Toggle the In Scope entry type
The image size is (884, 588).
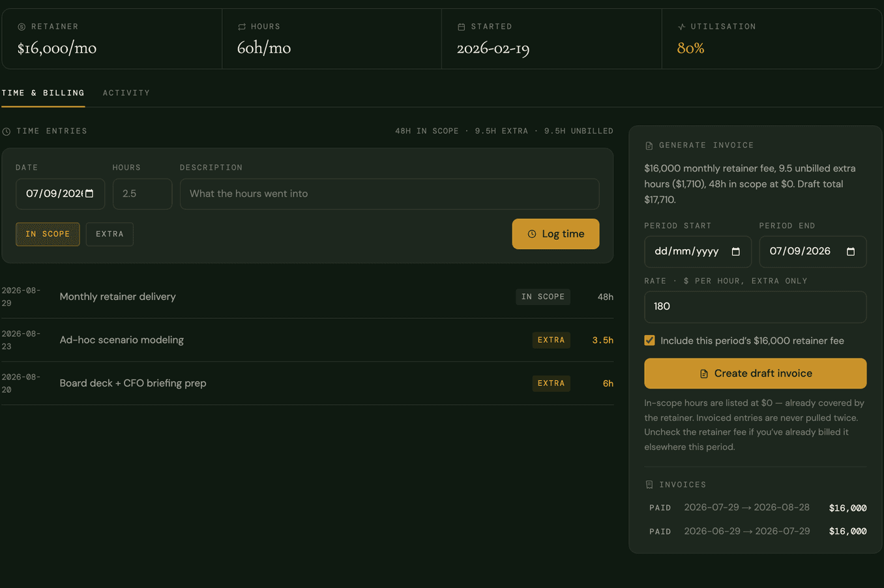pos(48,234)
